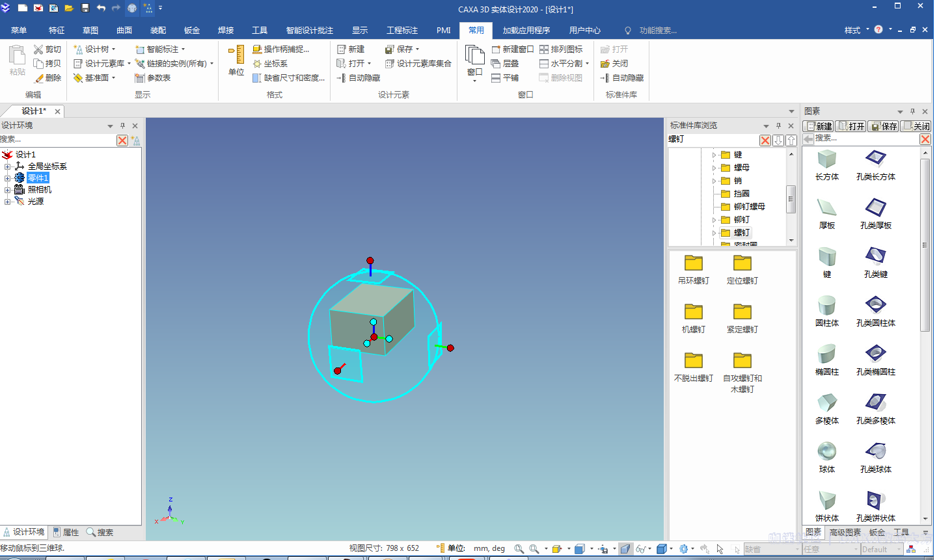939x560 pixels.
Task: Click the 新建 button in 图素 panel
Action: (x=819, y=126)
